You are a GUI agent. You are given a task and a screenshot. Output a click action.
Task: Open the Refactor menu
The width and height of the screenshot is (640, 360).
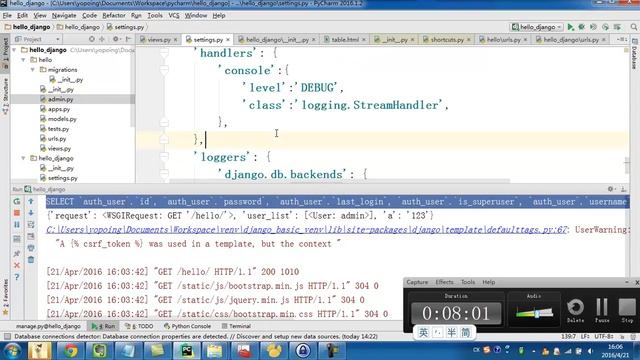click(x=114, y=16)
